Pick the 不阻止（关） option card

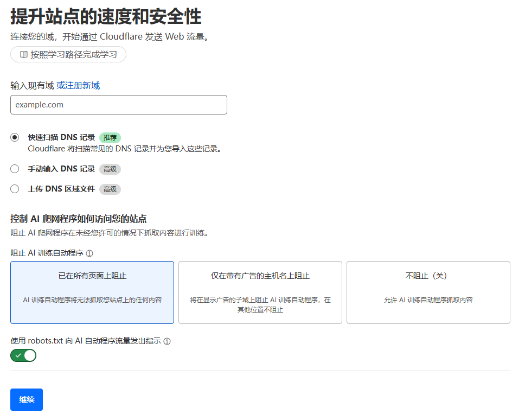pos(428,292)
